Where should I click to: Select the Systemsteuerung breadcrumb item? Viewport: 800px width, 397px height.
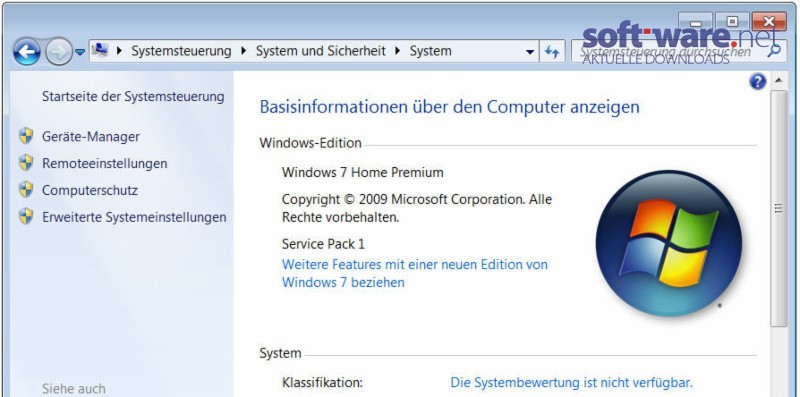181,51
